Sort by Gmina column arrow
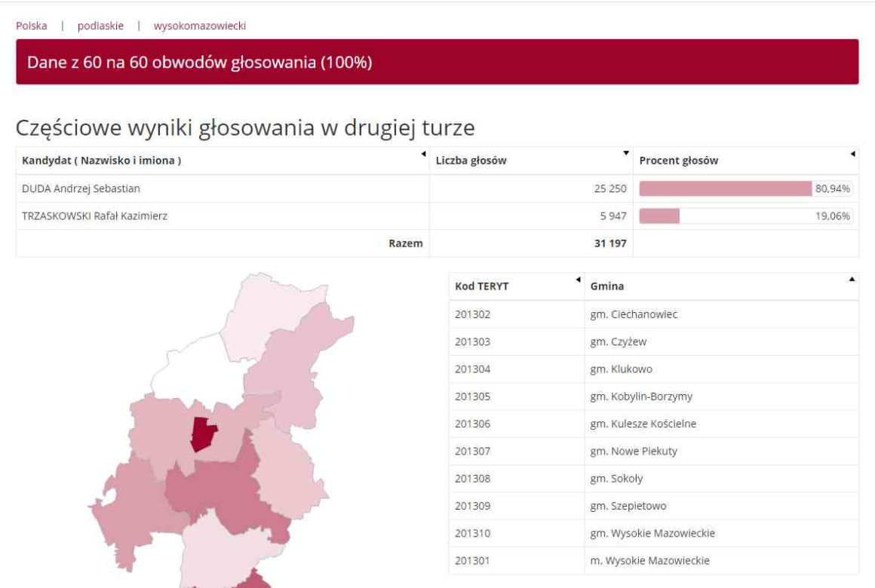 (x=852, y=280)
